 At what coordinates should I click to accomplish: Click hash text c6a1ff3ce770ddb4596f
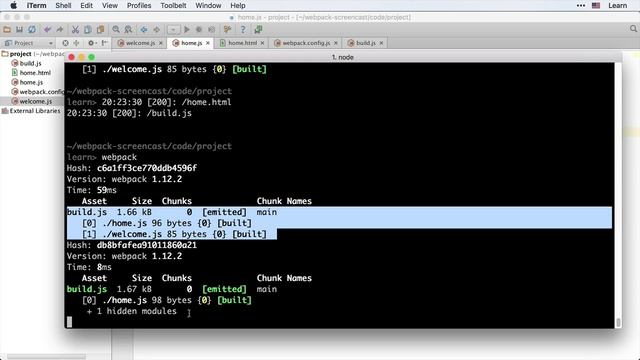coord(147,168)
